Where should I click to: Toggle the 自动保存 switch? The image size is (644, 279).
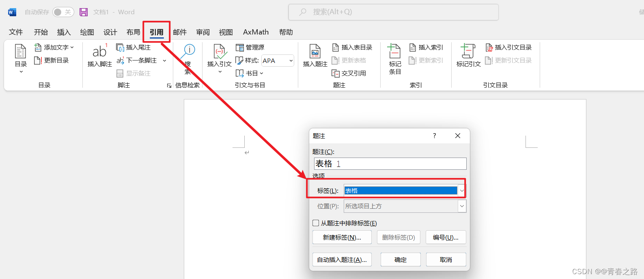tap(63, 12)
